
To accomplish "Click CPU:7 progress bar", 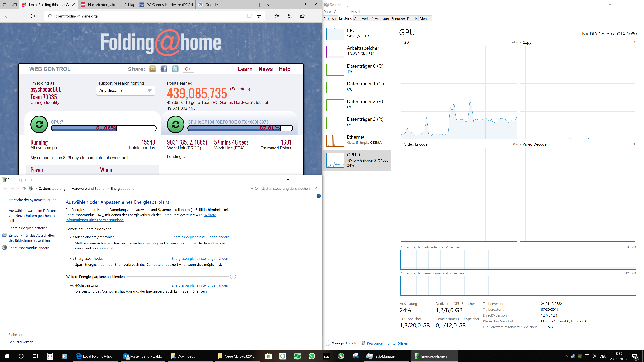I will (104, 128).
